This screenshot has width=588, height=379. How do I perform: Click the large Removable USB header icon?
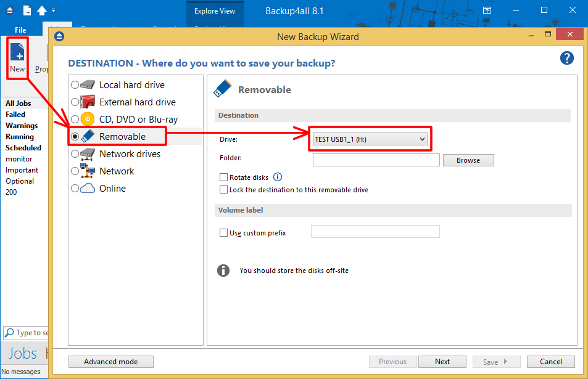(x=223, y=89)
